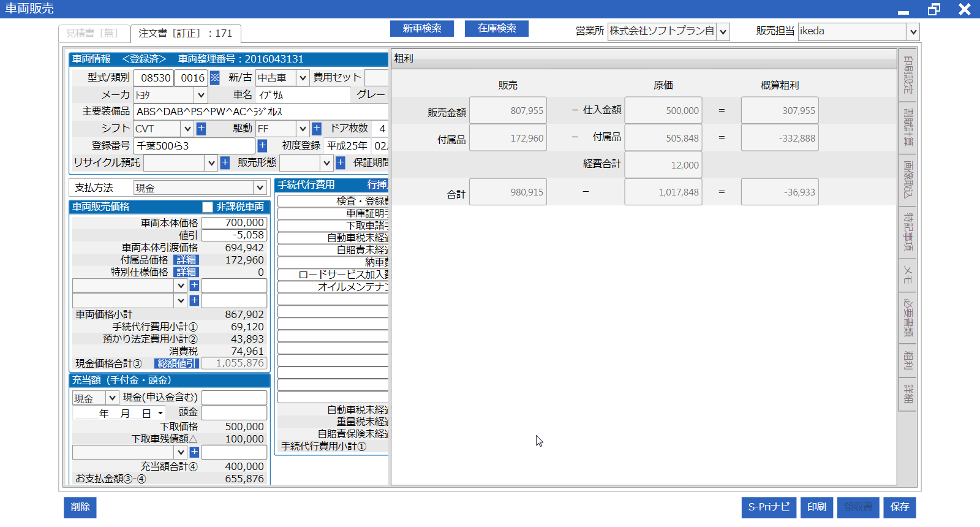Click the plus icon next to 駆動 dropdown
980x527 pixels.
tap(317, 129)
